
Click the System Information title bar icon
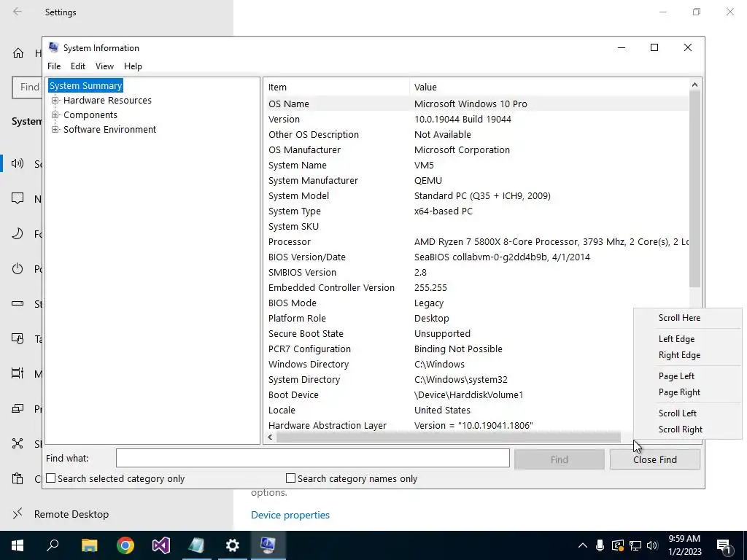54,47
